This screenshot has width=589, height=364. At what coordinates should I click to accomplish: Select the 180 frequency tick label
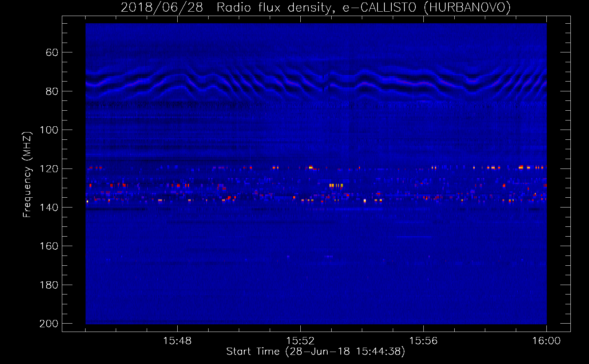[49, 285]
